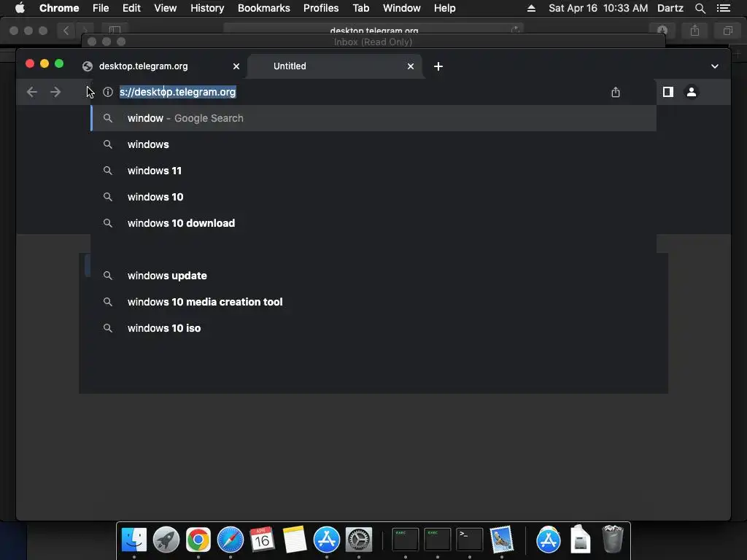
Task: Open the Bookmarks menu
Action: (264, 8)
